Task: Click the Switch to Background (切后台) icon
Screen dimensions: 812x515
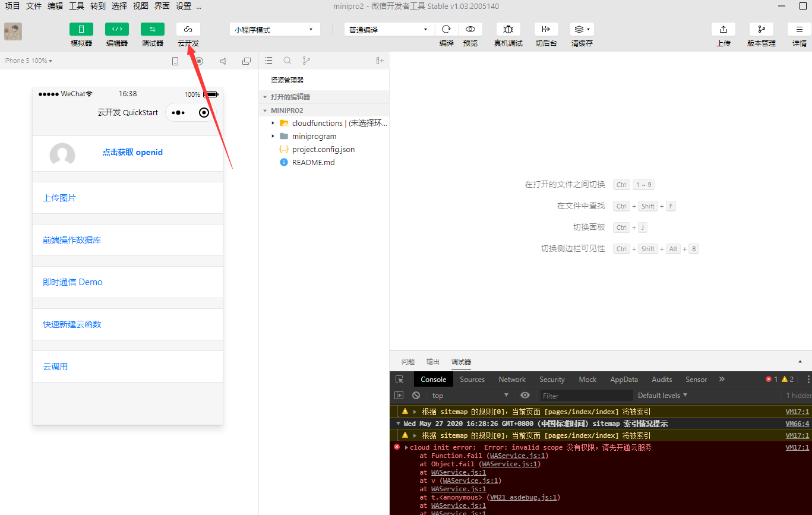Action: click(546, 29)
